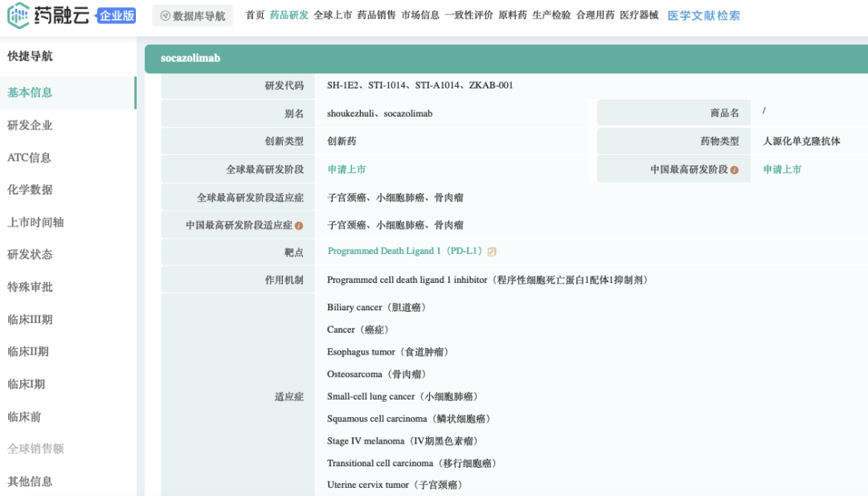Click indication Uterine cervix tumor（子宫颈癌）
Screen dimensions: 868x496
(395, 485)
